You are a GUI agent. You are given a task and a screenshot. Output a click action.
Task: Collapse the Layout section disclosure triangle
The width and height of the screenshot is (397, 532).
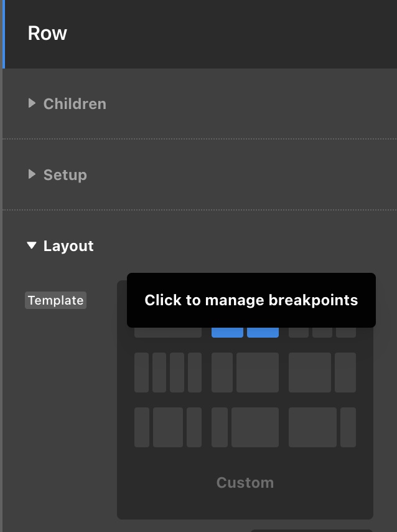coord(32,246)
